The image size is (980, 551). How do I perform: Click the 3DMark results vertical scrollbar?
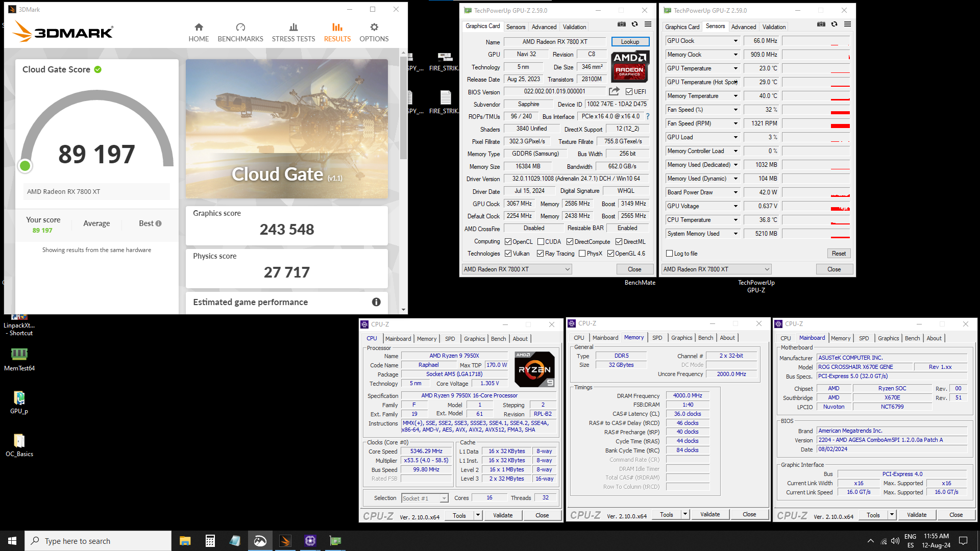(x=403, y=107)
